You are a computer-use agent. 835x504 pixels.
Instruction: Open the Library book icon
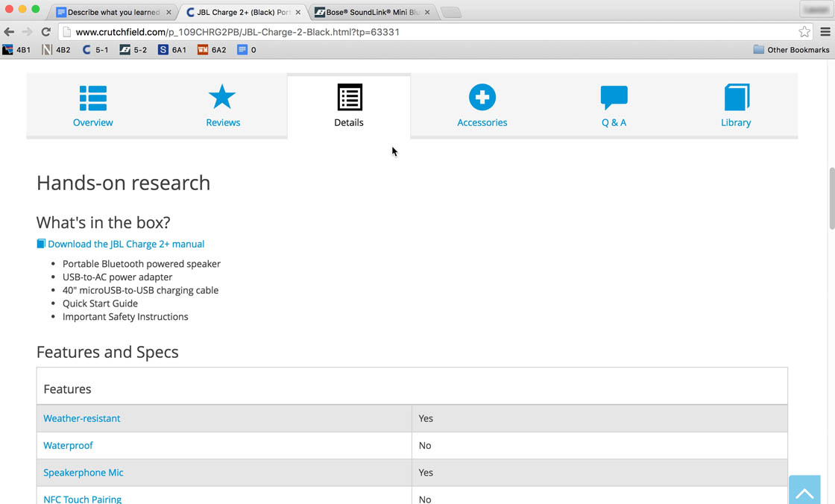click(x=736, y=98)
